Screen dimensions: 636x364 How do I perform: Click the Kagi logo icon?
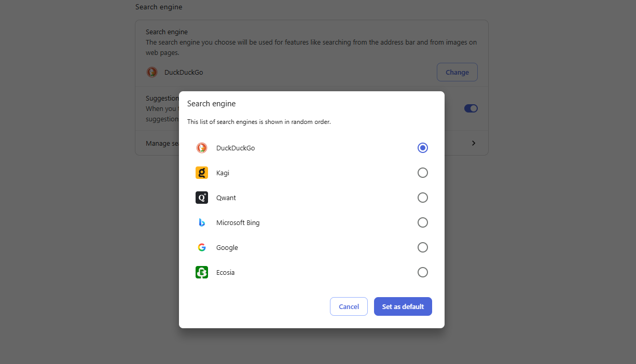(x=202, y=173)
